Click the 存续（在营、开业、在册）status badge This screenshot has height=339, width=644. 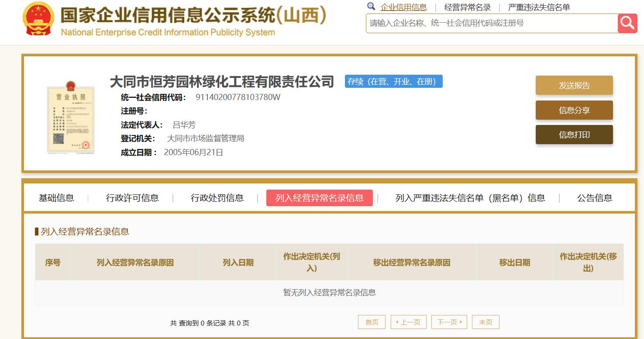394,81
